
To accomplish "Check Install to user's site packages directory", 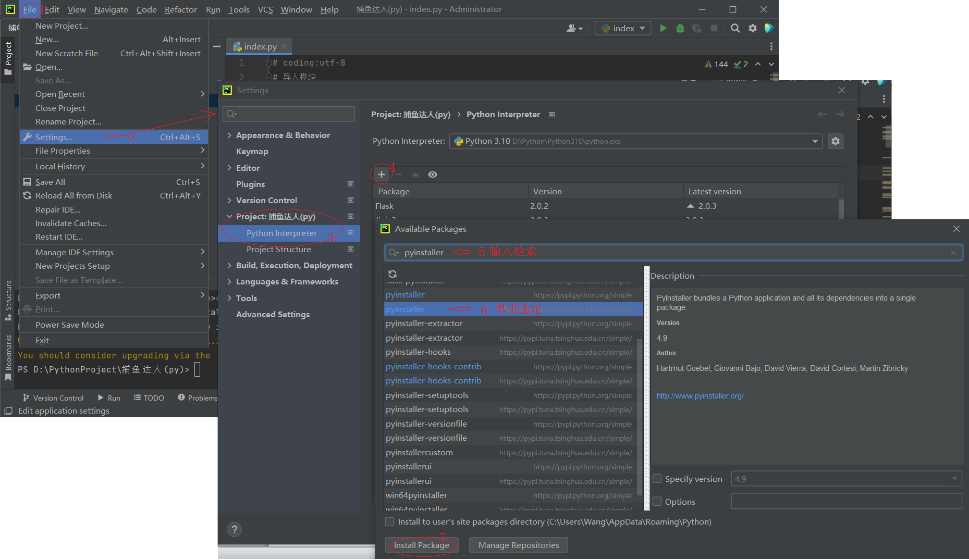I will [x=389, y=521].
